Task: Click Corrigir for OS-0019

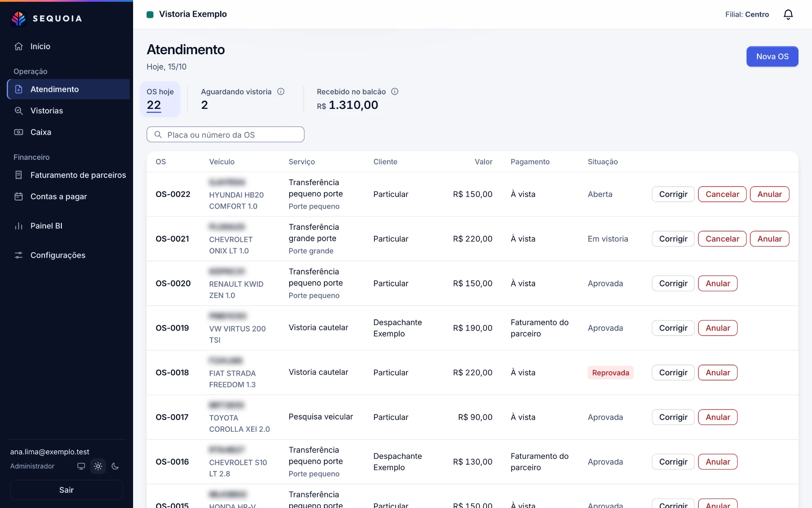Action: tap(673, 328)
